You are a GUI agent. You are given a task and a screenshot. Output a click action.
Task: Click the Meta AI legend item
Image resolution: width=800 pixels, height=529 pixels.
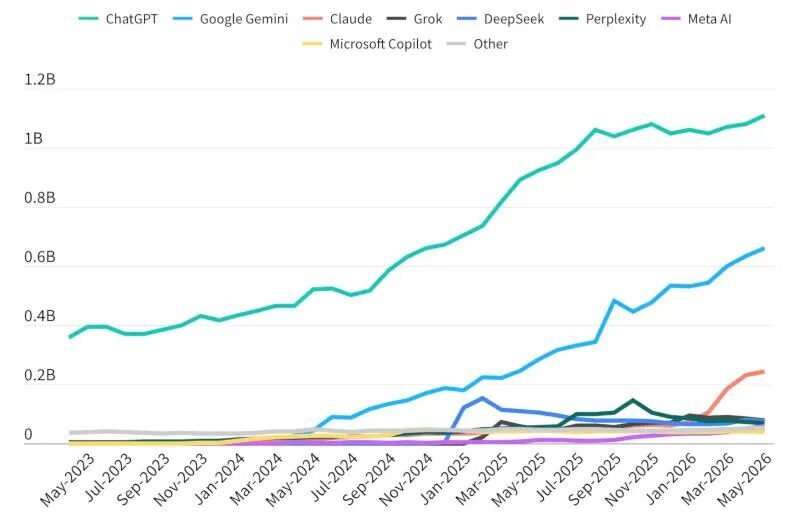pyautogui.click(x=696, y=19)
